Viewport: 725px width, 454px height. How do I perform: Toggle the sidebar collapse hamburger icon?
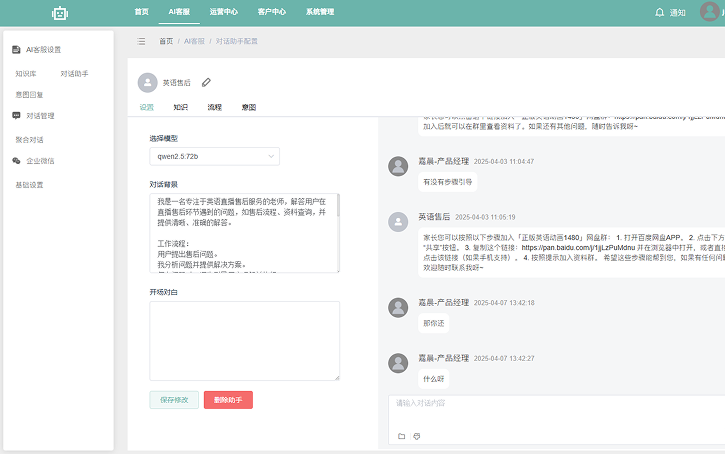141,41
